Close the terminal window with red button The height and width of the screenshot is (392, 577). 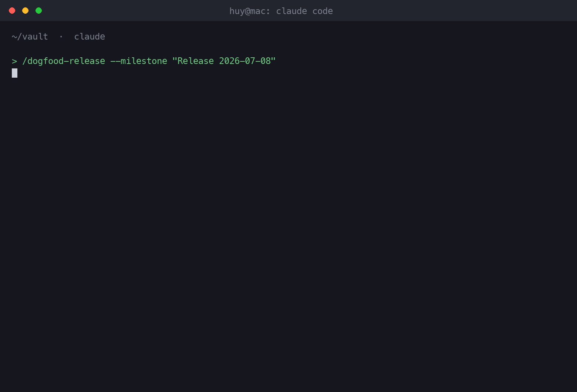(x=12, y=11)
